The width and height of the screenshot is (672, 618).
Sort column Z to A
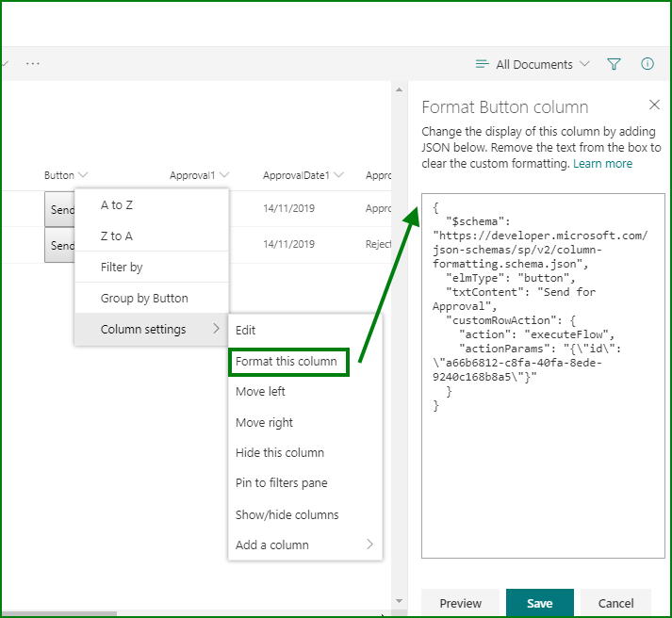152,236
